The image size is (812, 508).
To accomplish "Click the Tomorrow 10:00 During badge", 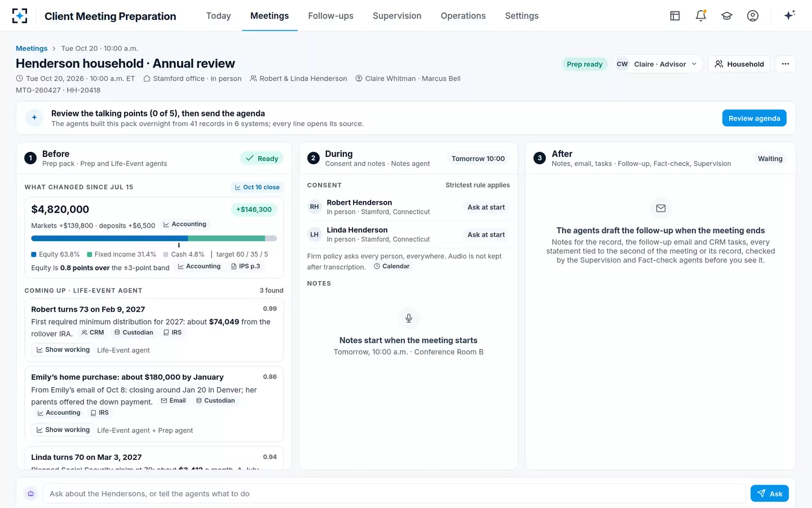I will point(478,159).
